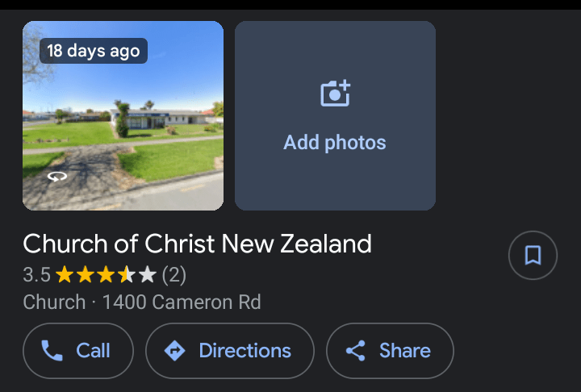The image size is (581, 392).
Task: Save place with the bookmark icon
Action: [533, 256]
